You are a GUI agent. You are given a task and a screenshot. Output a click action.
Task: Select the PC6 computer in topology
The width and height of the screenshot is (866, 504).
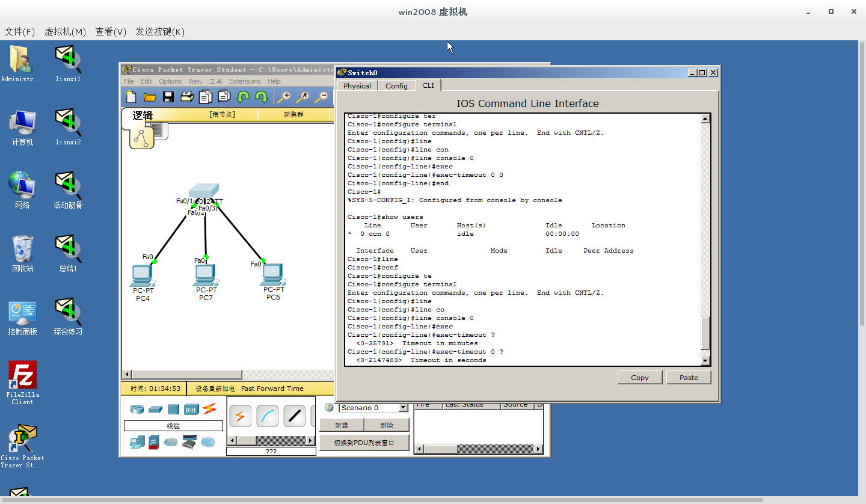273,274
